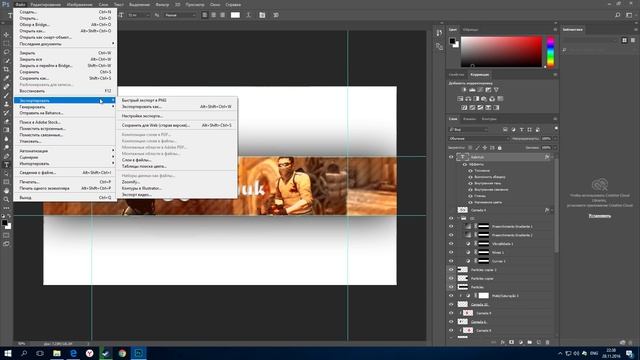Select the Zoom tool in toolbar
Viewport: 640px width, 360px height.
(x=6, y=199)
